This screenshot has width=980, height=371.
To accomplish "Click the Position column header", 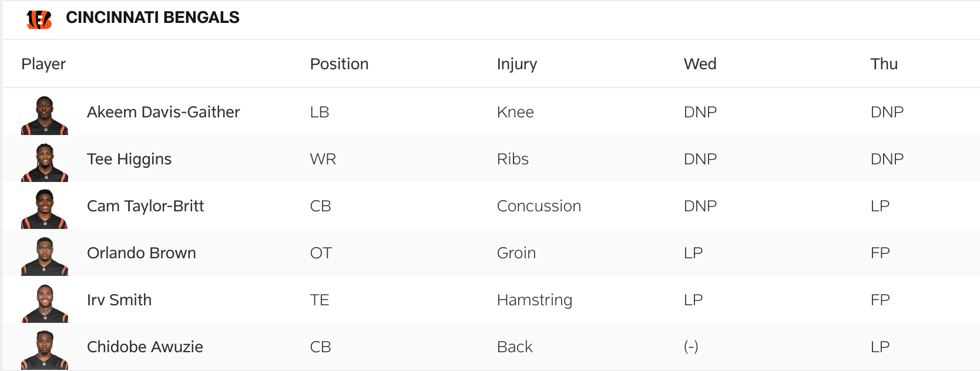I will [339, 64].
